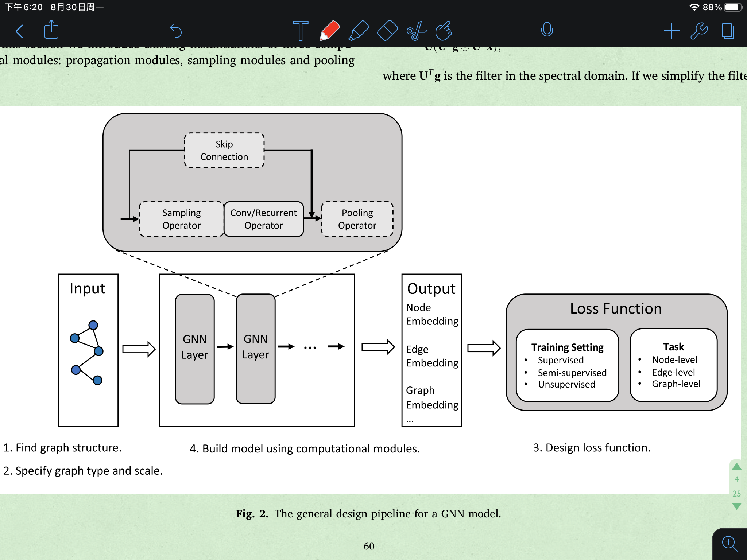Undo the last action
This screenshot has height=560, width=747.
(x=176, y=31)
